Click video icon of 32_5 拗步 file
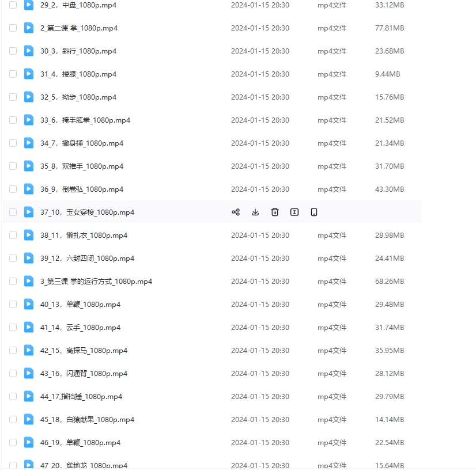The image size is (476, 471). click(x=29, y=97)
